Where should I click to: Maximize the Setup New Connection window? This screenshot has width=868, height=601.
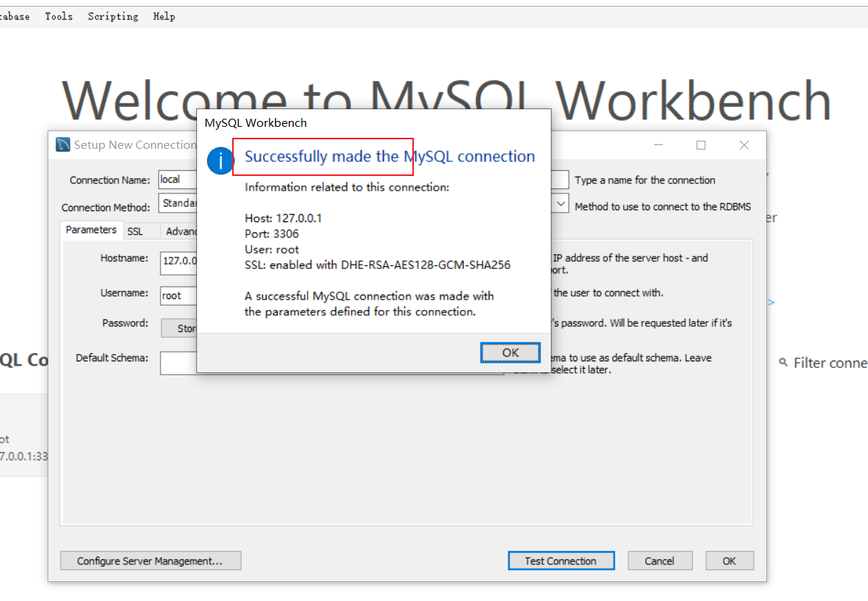(x=701, y=145)
